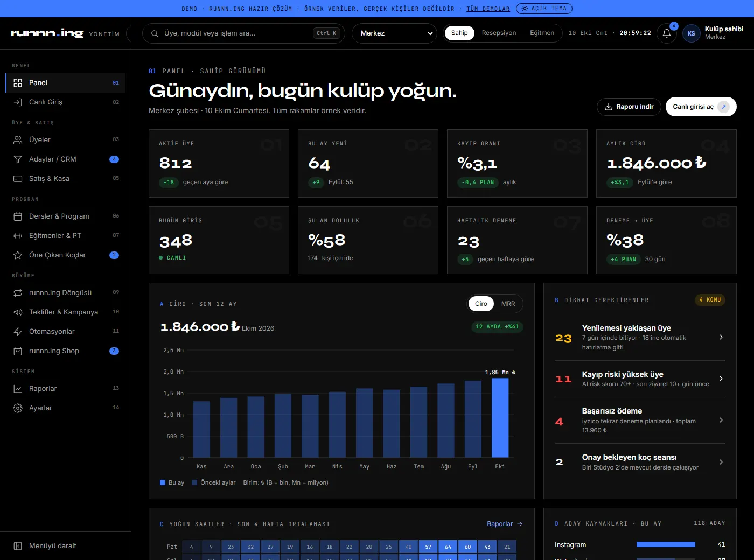The height and width of the screenshot is (560, 754).
Task: Focus the Üye, modül search field
Action: [x=243, y=33]
